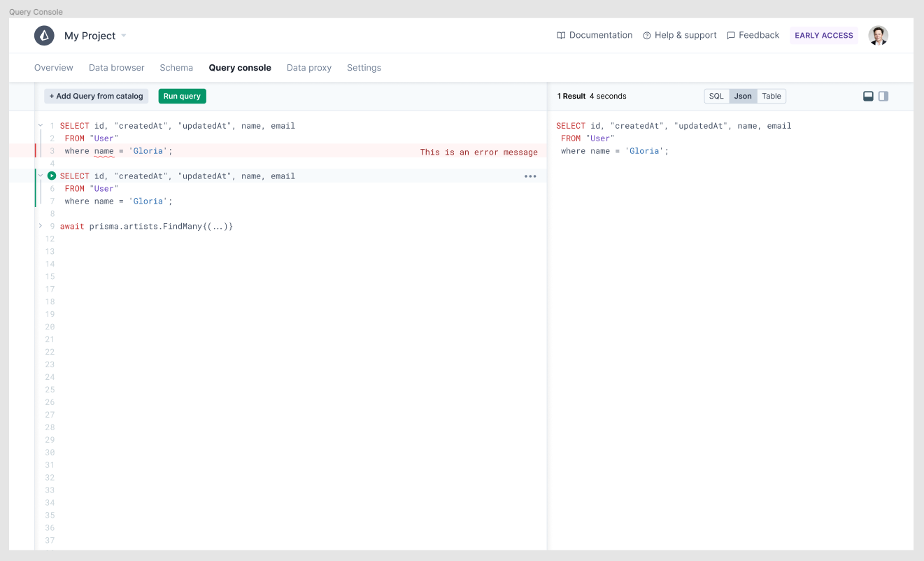Screen dimensions: 924x561
Task: Select the horizontal split layout icon
Action: (867, 96)
